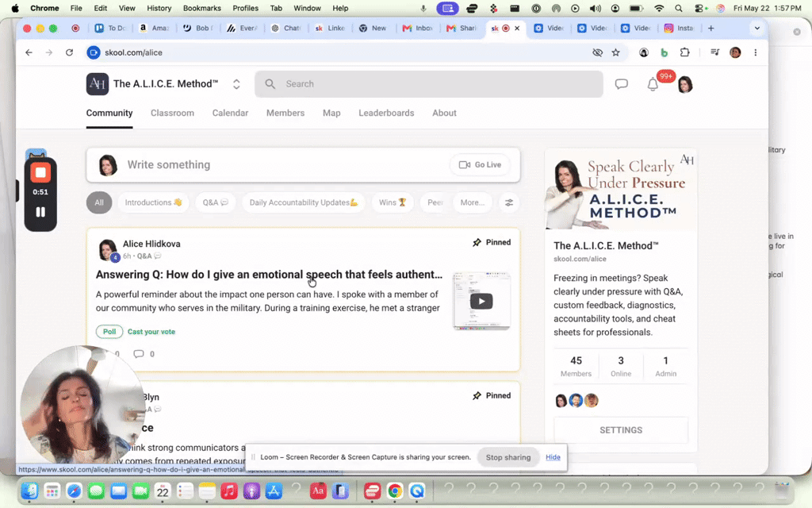The width and height of the screenshot is (812, 508).
Task: Go back in Chrome
Action: tap(29, 52)
